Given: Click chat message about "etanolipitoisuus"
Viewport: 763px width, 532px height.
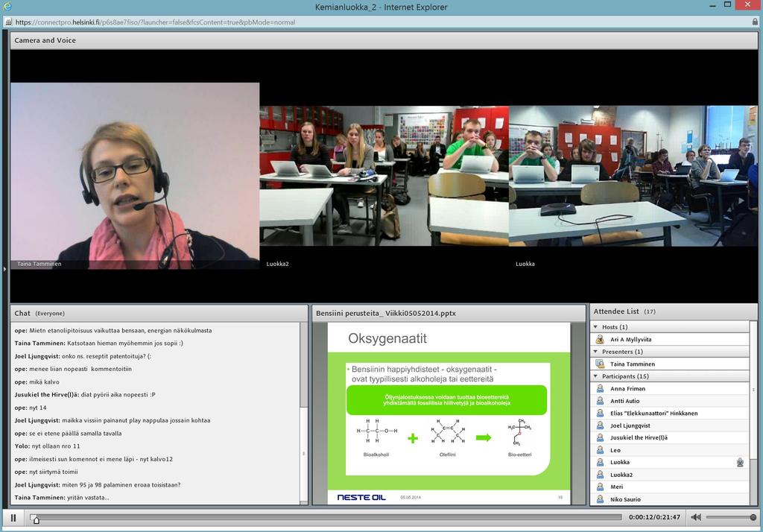Looking at the screenshot, I should coord(113,331).
